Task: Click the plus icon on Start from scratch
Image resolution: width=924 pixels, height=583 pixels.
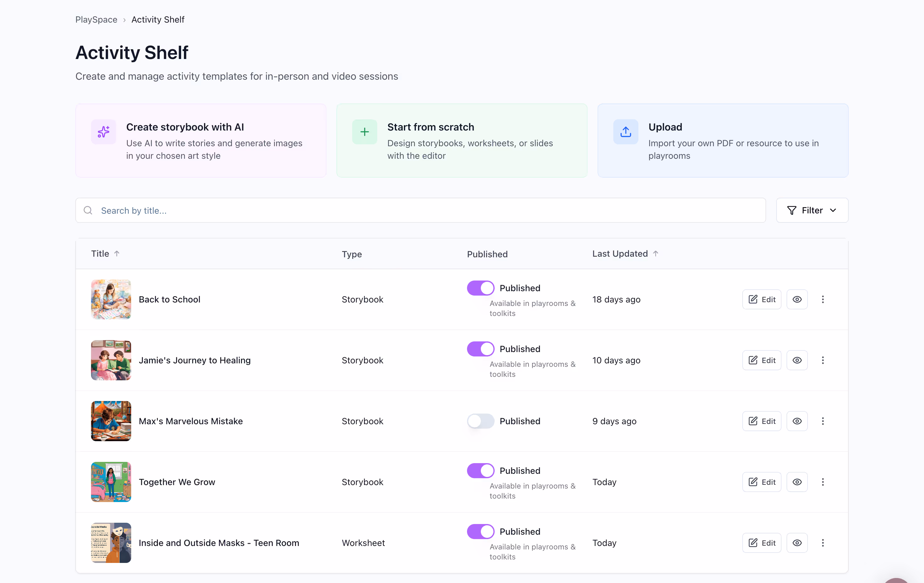Action: point(364,131)
